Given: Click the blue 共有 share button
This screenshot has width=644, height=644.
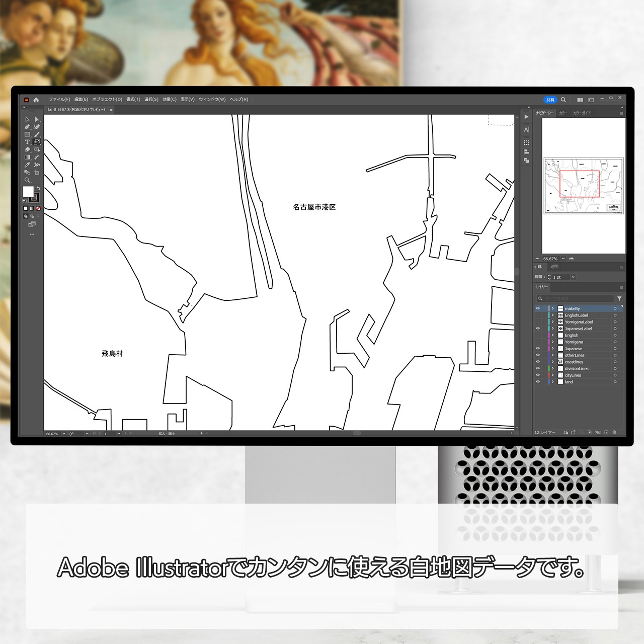Looking at the screenshot, I should [550, 100].
